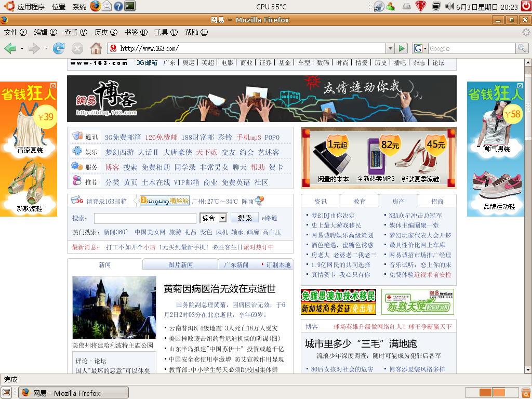
Task: Launch Firefox from the top panel icon
Action: 96,6
